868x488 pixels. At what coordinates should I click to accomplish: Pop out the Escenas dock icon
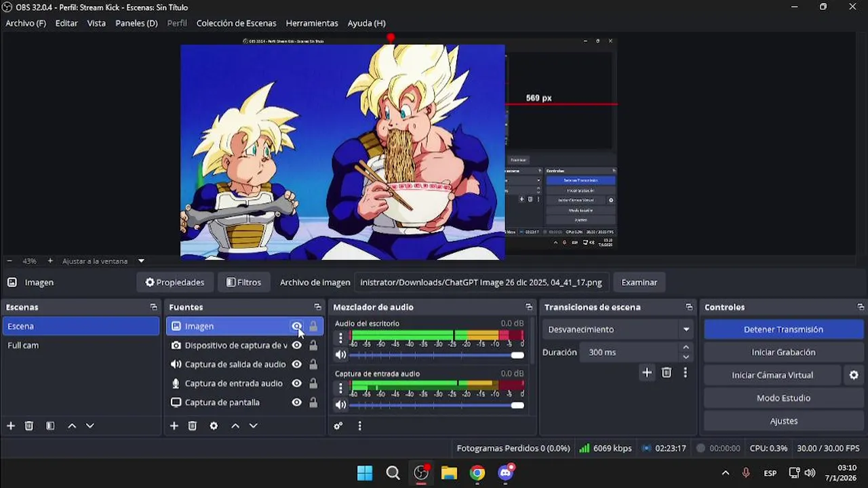153,307
